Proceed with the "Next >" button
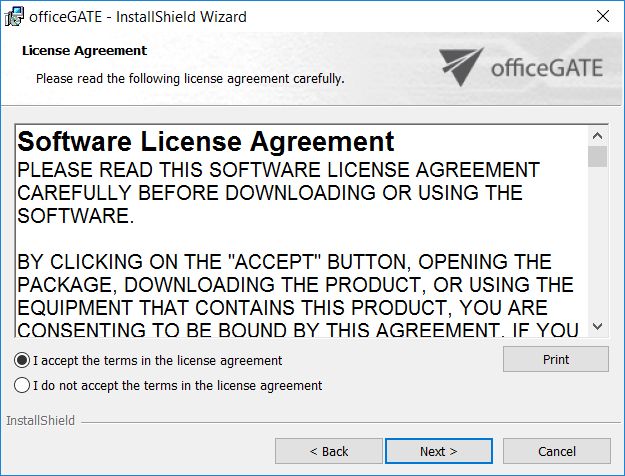 click(438, 451)
